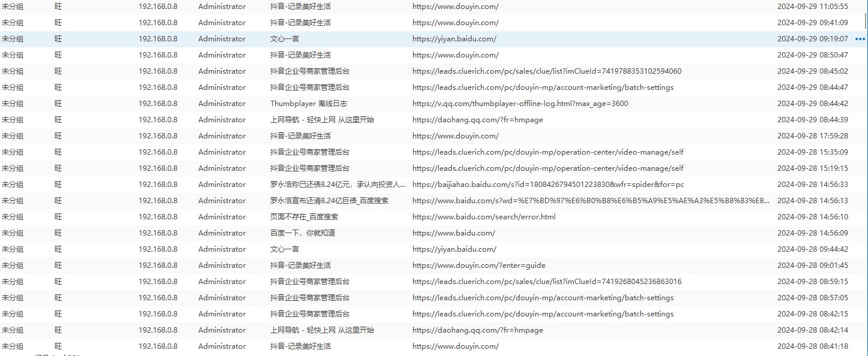The image size is (868, 356).
Task: Select the timestamp 2024-09-28 08:59:15
Action: pos(812,282)
